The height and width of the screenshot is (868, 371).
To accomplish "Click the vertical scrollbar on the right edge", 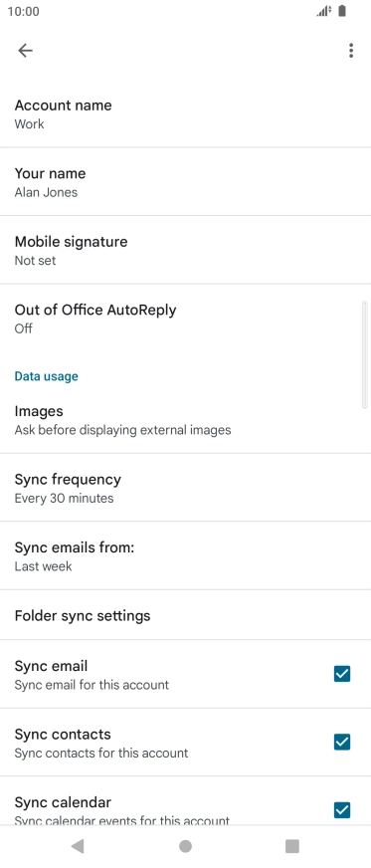I will pyautogui.click(x=364, y=354).
